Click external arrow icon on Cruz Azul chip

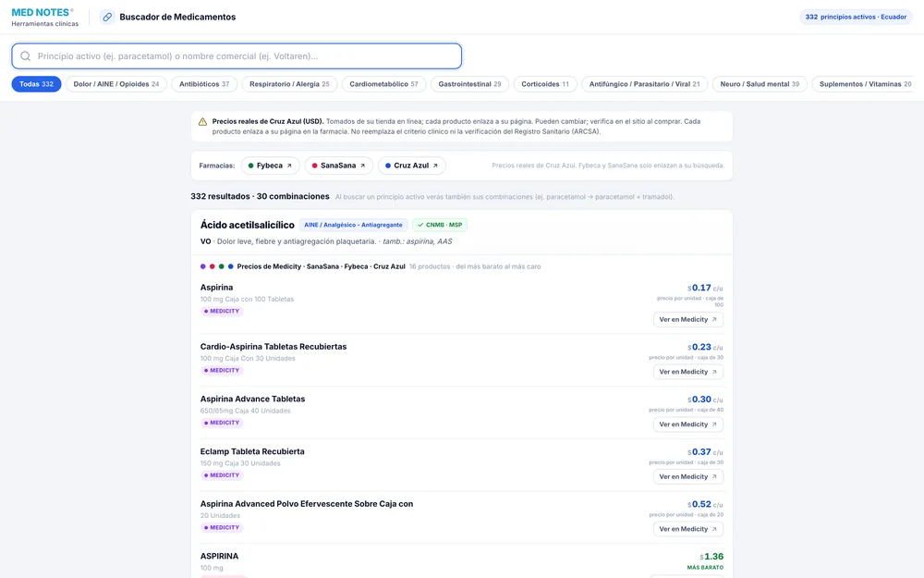[435, 166]
